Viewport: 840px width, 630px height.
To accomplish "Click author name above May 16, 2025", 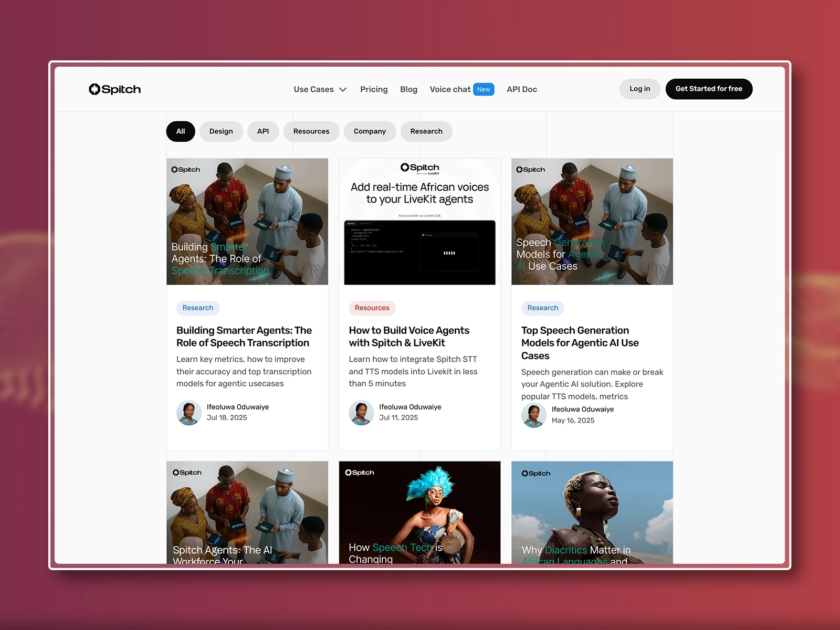I will [583, 409].
